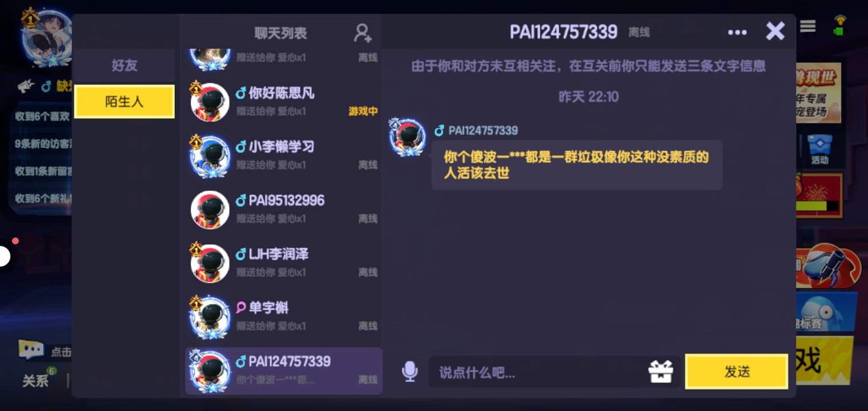Open chat with LJH李润泽
This screenshot has height=411, width=868.
(x=284, y=263)
